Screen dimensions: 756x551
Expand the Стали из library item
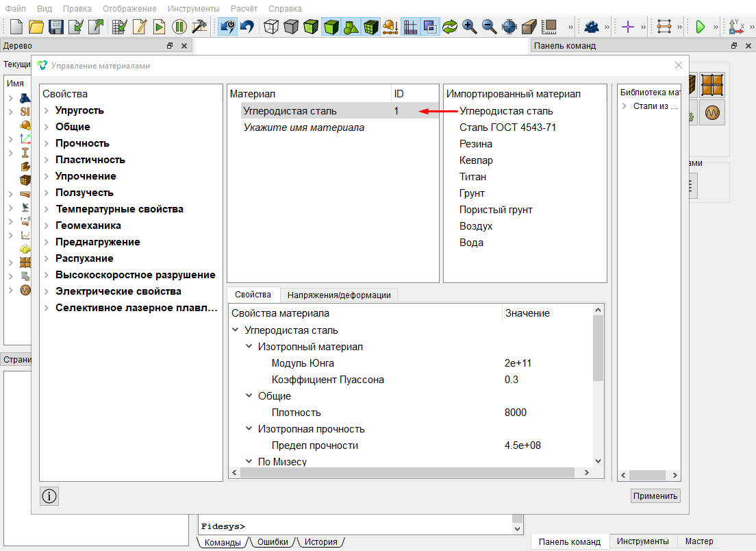point(625,106)
